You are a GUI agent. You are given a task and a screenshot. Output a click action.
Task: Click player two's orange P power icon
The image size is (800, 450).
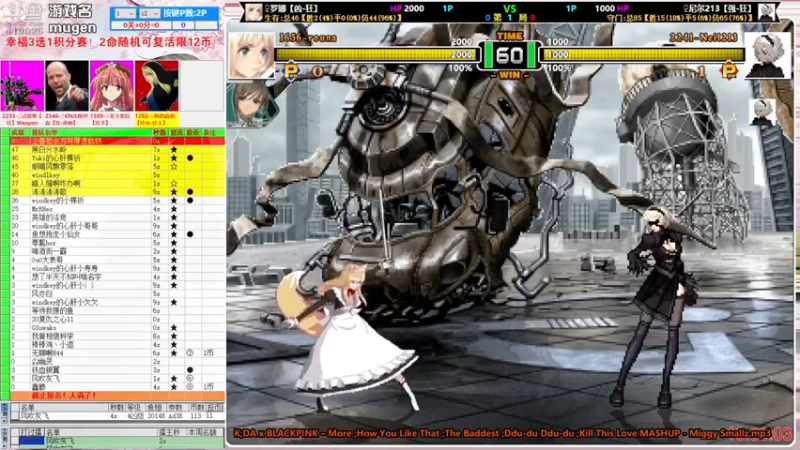point(729,71)
